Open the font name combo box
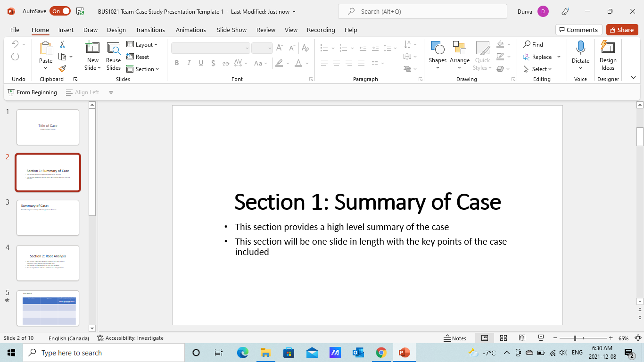Viewport: 644px width, 362px height. (x=211, y=48)
